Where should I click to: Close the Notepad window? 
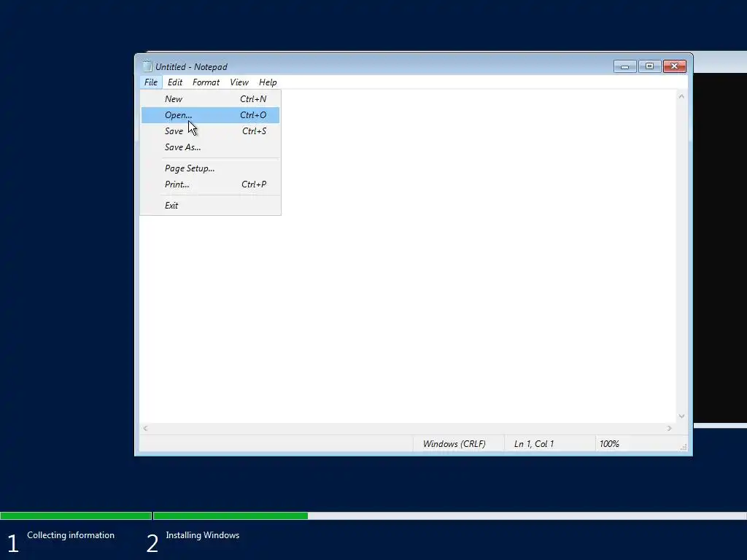[x=675, y=66]
